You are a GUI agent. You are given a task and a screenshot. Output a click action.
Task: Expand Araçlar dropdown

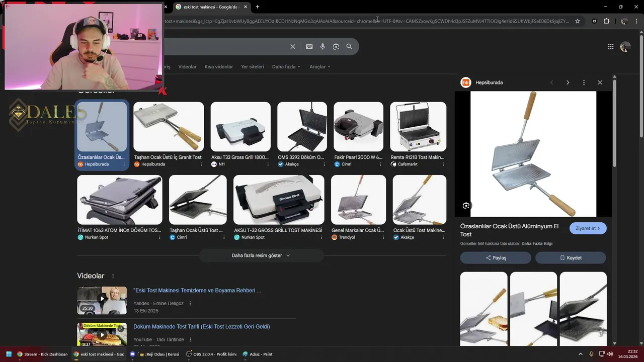[x=320, y=67]
